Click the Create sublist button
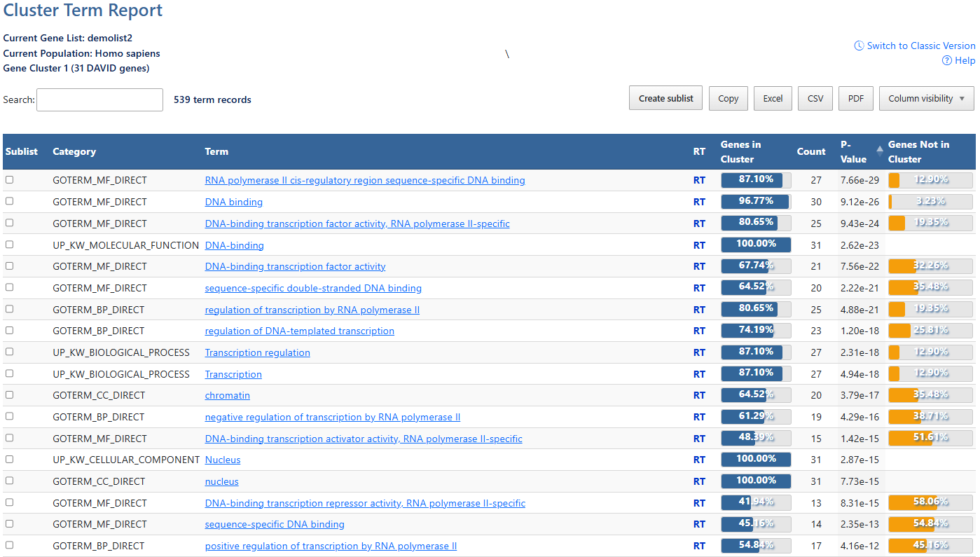 [x=665, y=98]
